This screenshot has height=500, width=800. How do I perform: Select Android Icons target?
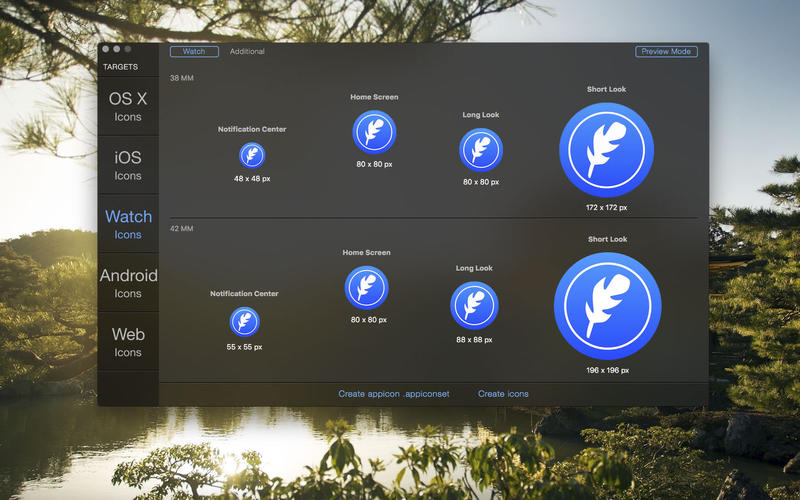click(x=128, y=283)
